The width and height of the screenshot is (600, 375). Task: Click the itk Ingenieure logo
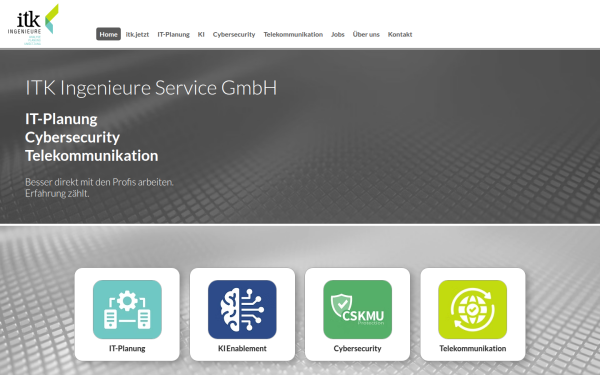coord(33,24)
